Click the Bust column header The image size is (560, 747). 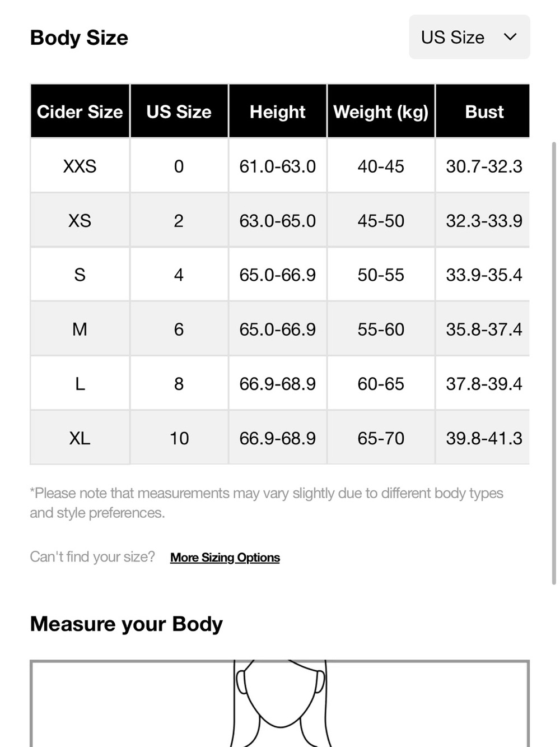point(483,112)
